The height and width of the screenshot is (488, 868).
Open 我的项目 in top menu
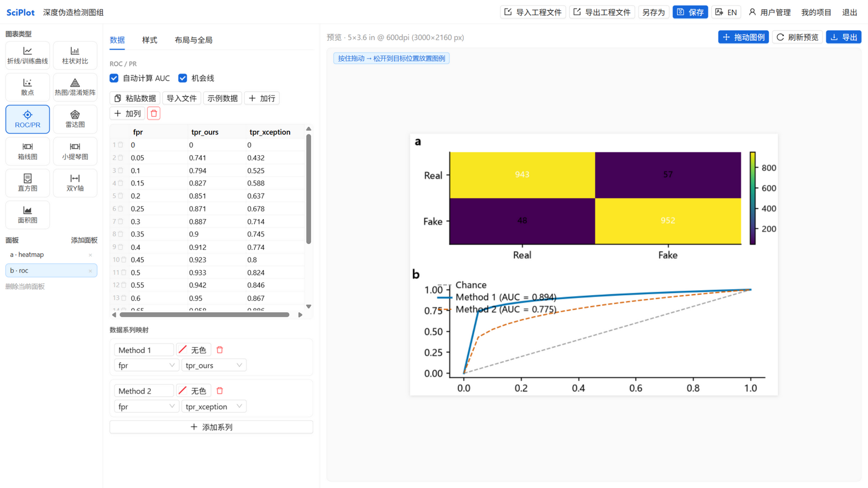pyautogui.click(x=816, y=12)
